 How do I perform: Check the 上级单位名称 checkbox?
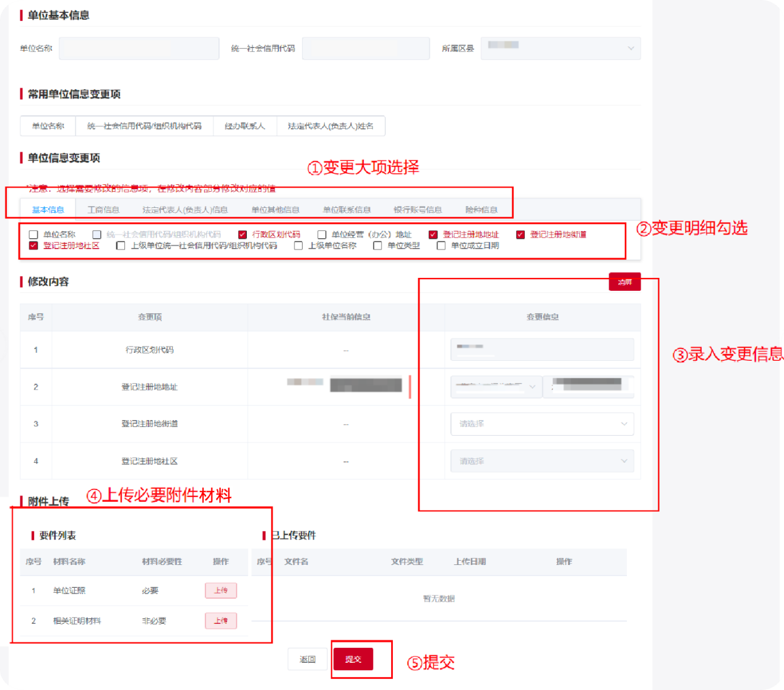pyautogui.click(x=298, y=246)
